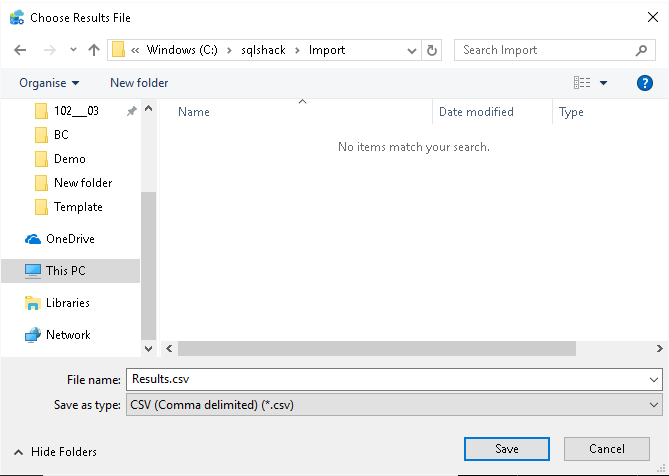Open the Libraries location
The height and width of the screenshot is (476, 669).
pyautogui.click(x=67, y=303)
